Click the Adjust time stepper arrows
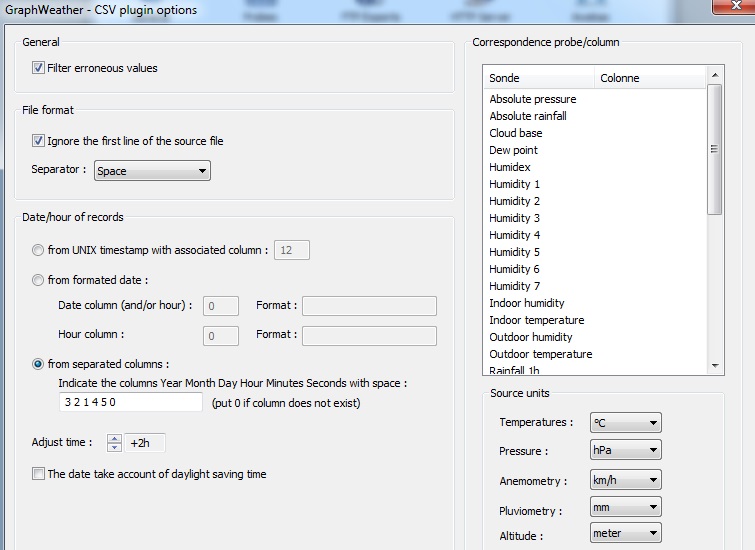755x550 pixels. click(114, 442)
